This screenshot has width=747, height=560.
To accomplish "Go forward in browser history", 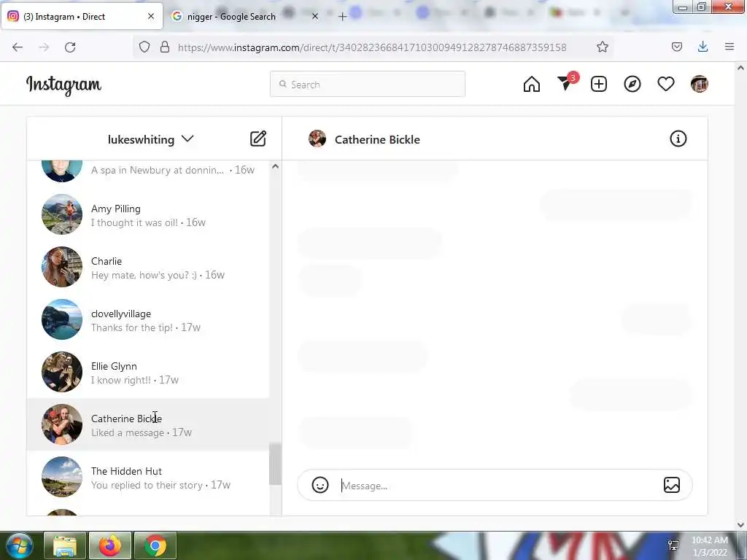I will (x=44, y=47).
